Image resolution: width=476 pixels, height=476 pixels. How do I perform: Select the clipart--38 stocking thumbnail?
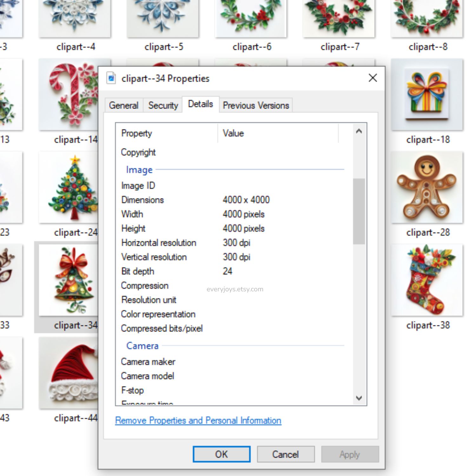tap(427, 280)
